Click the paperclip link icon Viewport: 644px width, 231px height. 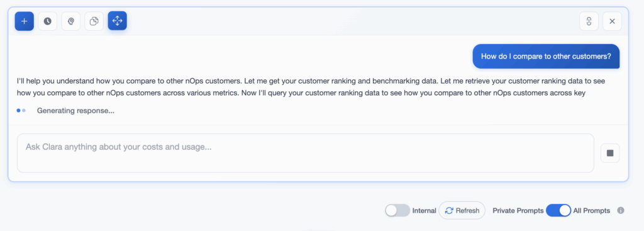pos(589,21)
